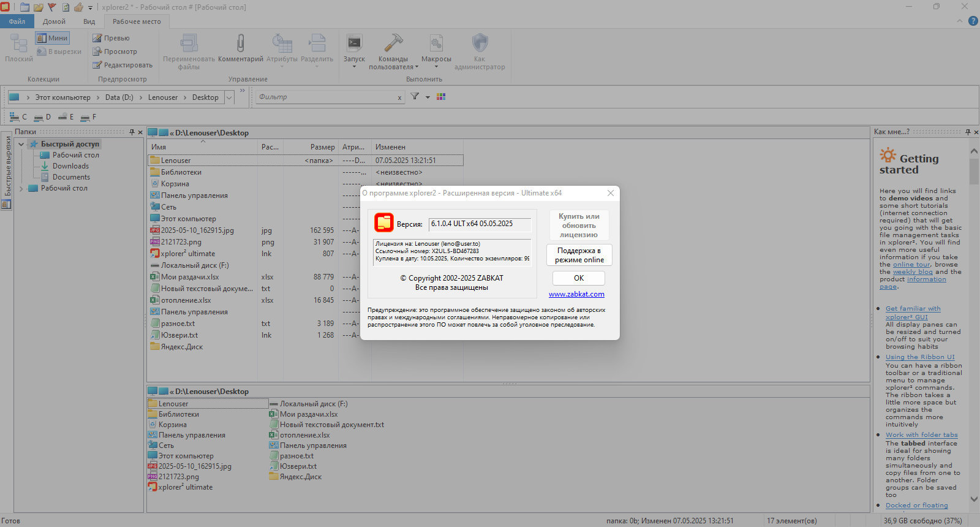
Task: Pin the Папки panel with pushpin
Action: (132, 132)
